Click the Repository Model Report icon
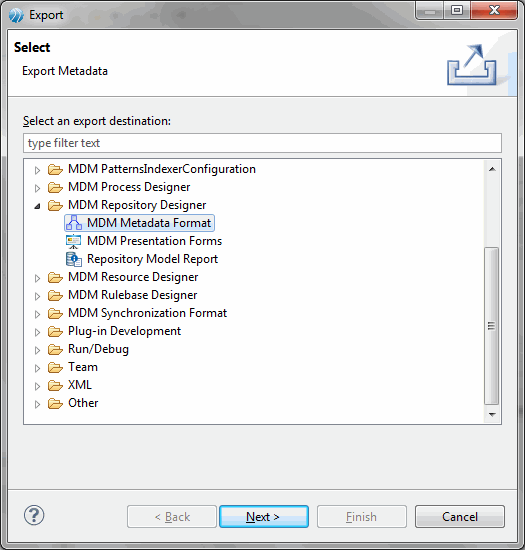525x550 pixels. pos(74,259)
